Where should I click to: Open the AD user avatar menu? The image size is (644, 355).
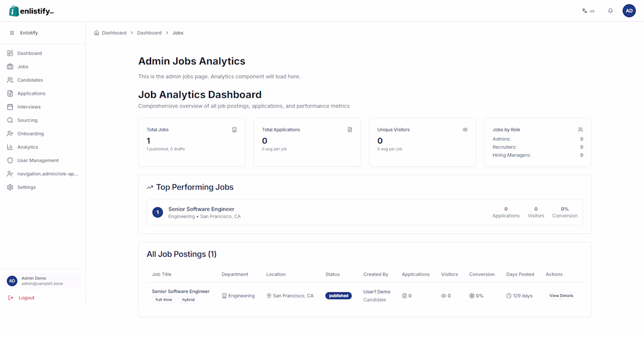tap(629, 11)
